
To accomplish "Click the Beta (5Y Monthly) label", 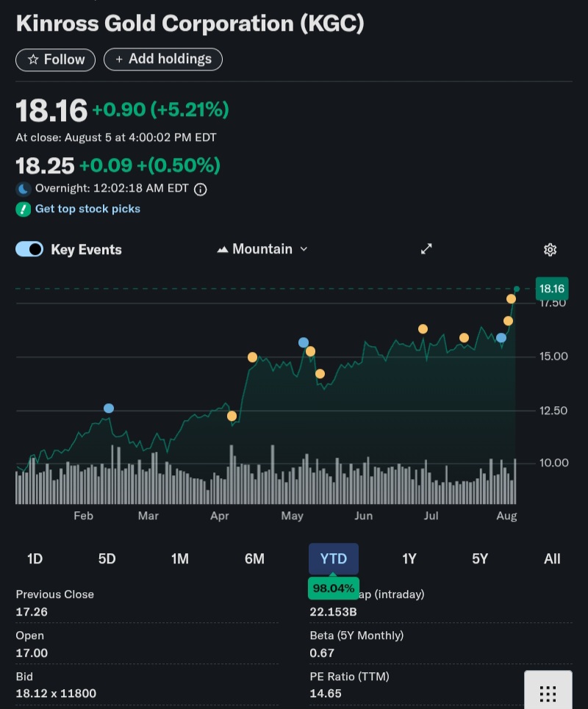I will point(357,636).
